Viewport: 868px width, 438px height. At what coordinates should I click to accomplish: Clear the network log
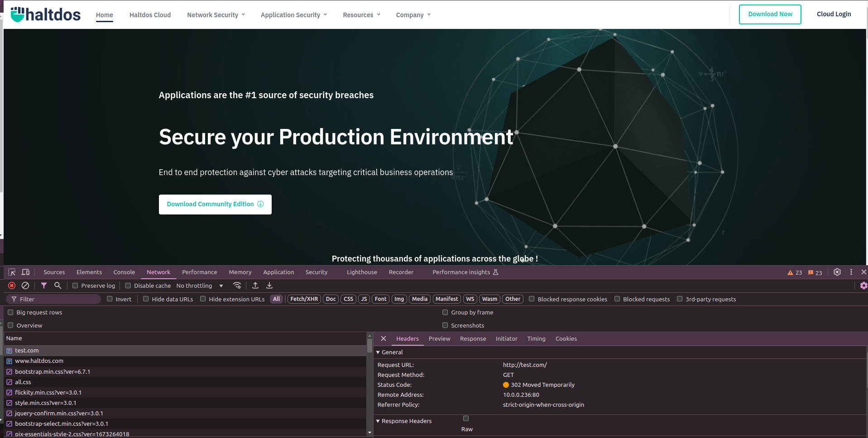point(25,286)
